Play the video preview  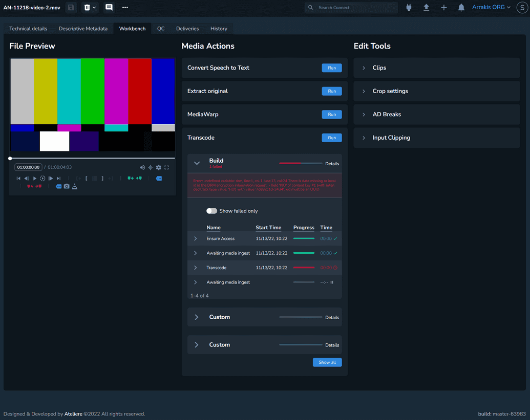pos(34,178)
